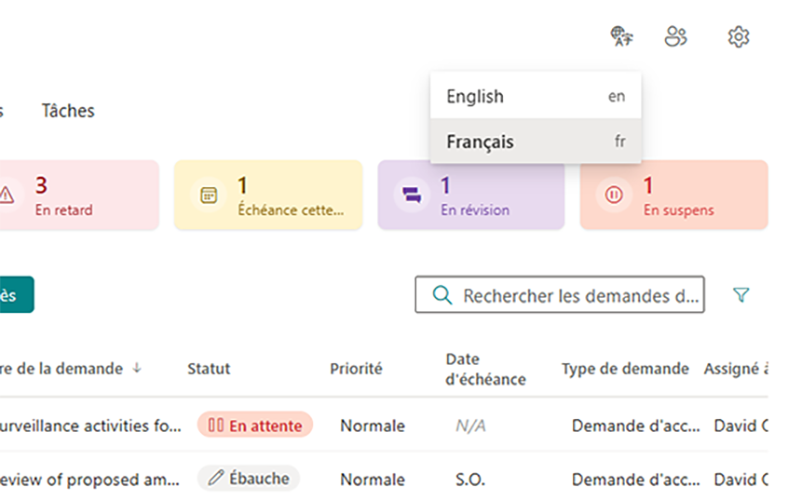Click the Rechercher les demandes search field
The image size is (800, 500).
[x=560, y=294]
